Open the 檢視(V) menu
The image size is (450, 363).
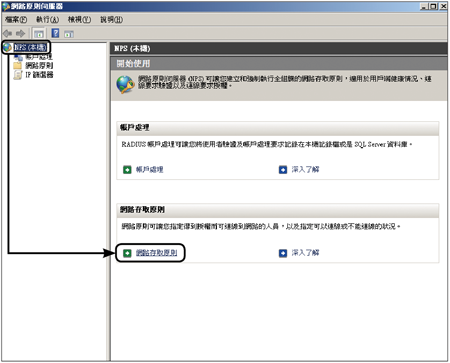[x=79, y=20]
